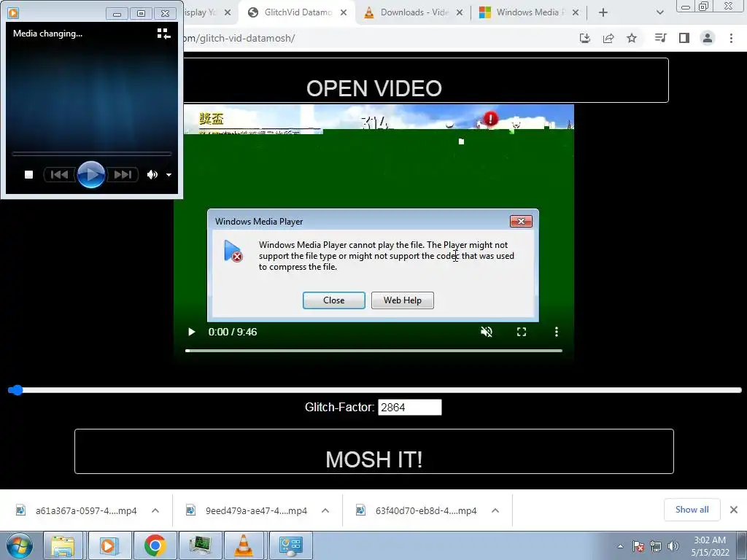The image size is (747, 560).
Task: Click Previous track in Windows Media Player
Action: click(x=59, y=175)
